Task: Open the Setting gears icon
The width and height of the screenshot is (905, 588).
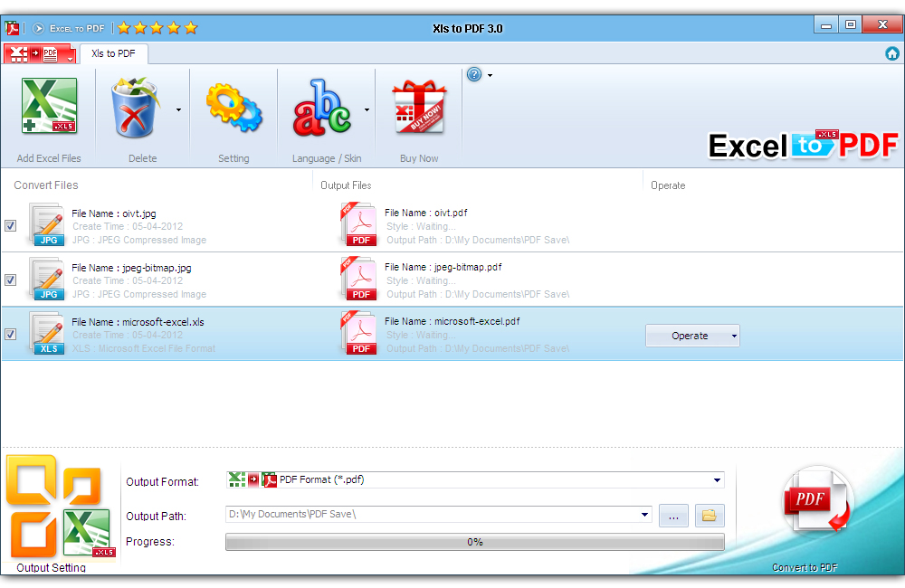Action: pos(233,108)
